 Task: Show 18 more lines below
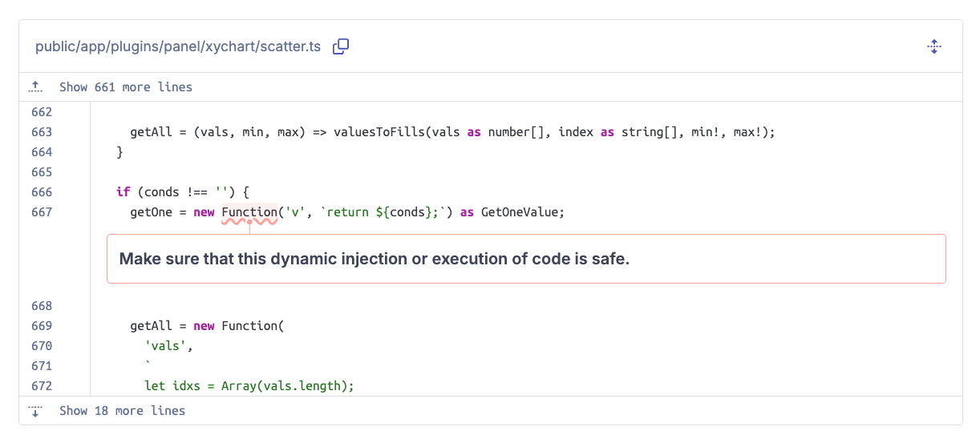122,411
